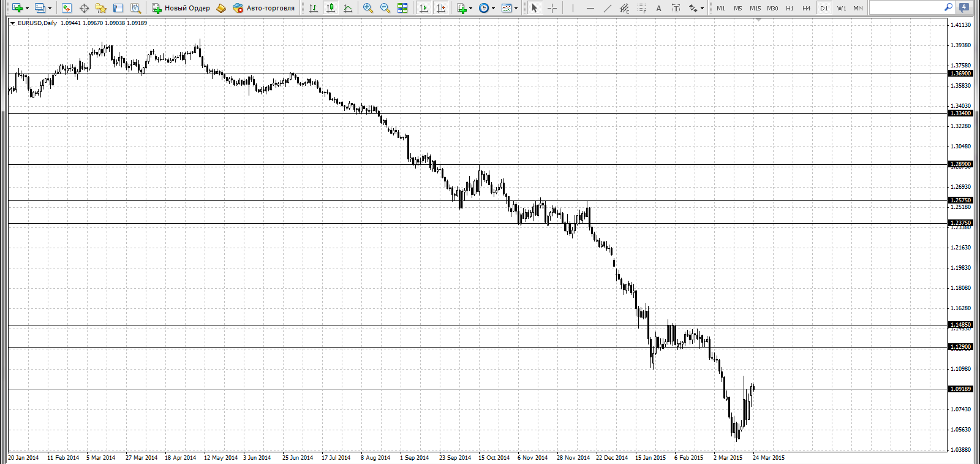Open the chart Templates icon
The image size is (980, 464).
(507, 8)
